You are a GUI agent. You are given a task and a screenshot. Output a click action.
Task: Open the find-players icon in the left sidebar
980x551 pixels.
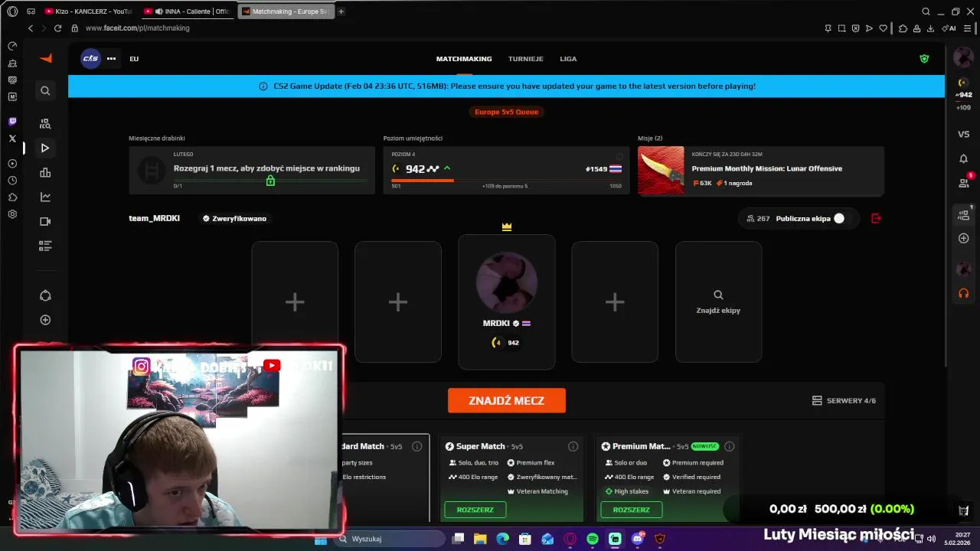pos(45,123)
